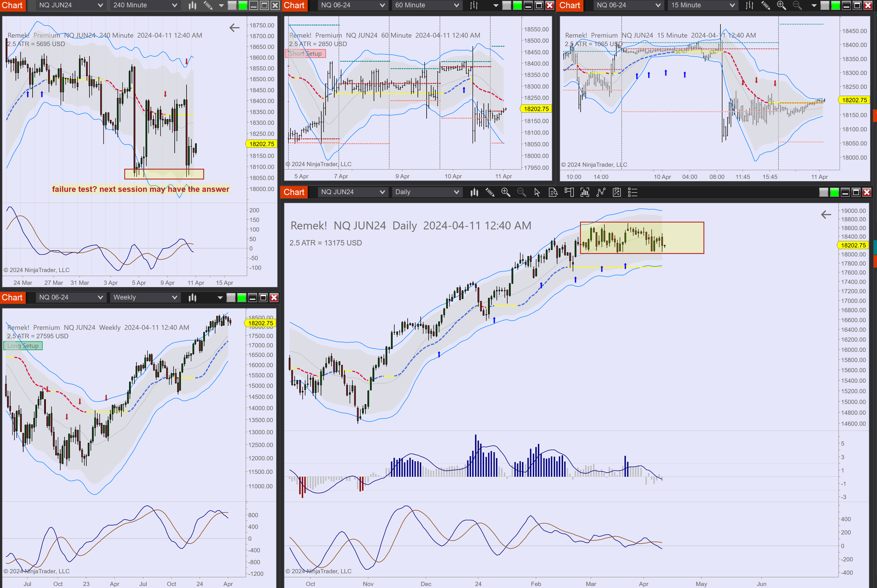Click the Chart tab of 15 Minute window
This screenshot has width=877, height=588.
pos(570,5)
